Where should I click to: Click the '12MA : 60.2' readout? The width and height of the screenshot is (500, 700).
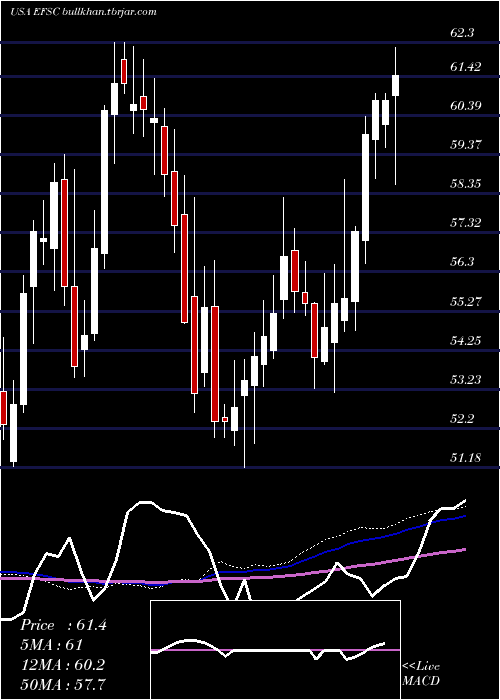coord(62,664)
